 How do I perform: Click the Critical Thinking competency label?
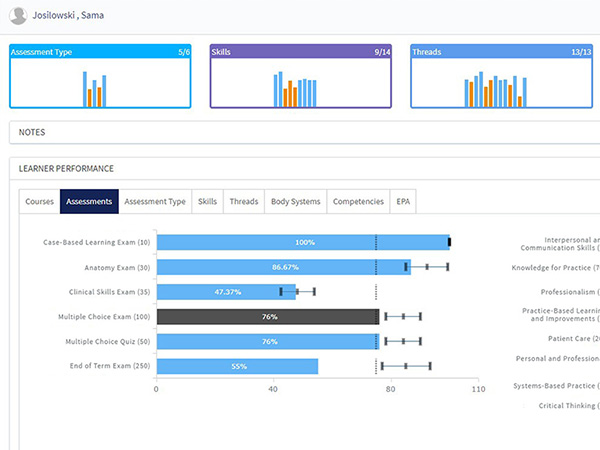569,406
